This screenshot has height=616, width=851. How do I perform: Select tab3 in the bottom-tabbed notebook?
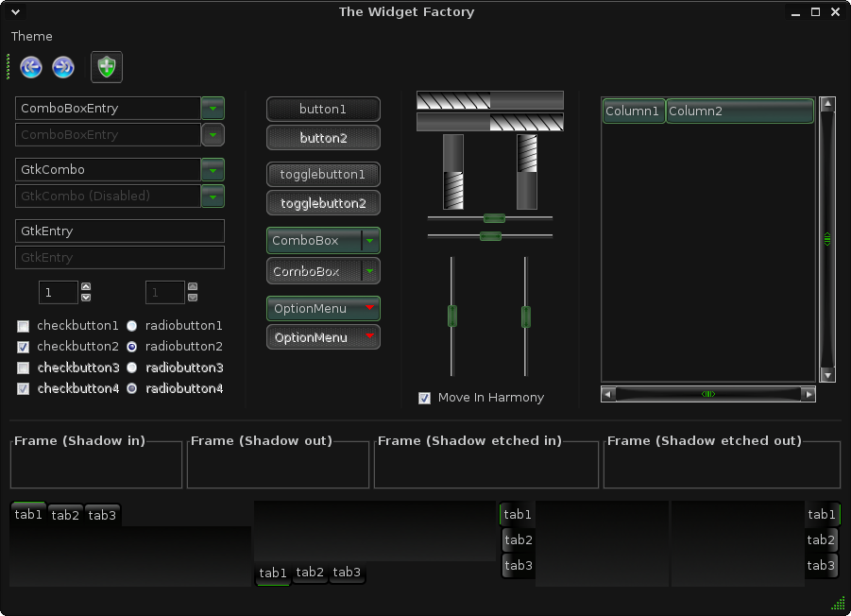coord(347,572)
